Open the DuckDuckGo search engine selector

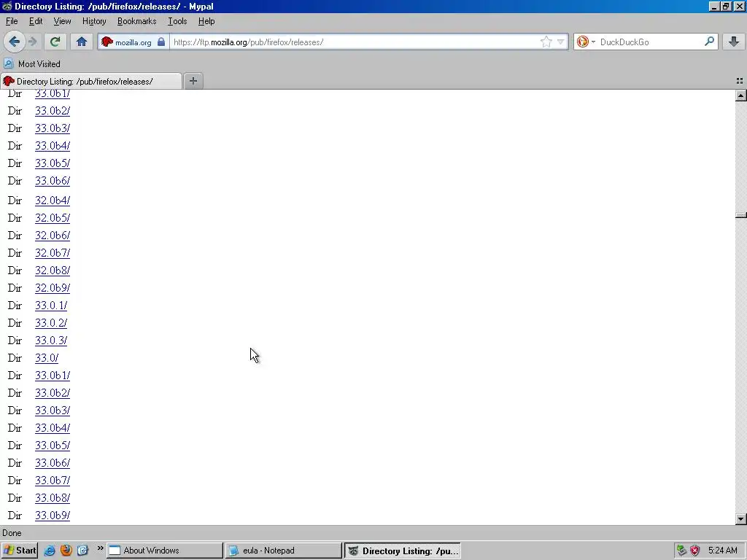tap(586, 42)
